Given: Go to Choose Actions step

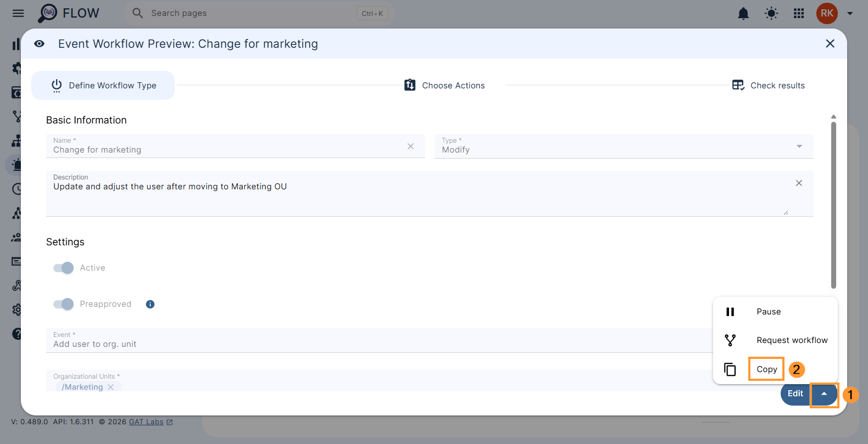Looking at the screenshot, I should coord(444,85).
